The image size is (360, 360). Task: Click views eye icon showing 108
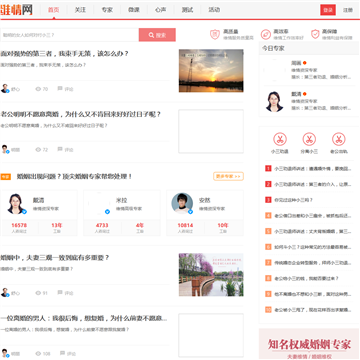tap(38, 354)
